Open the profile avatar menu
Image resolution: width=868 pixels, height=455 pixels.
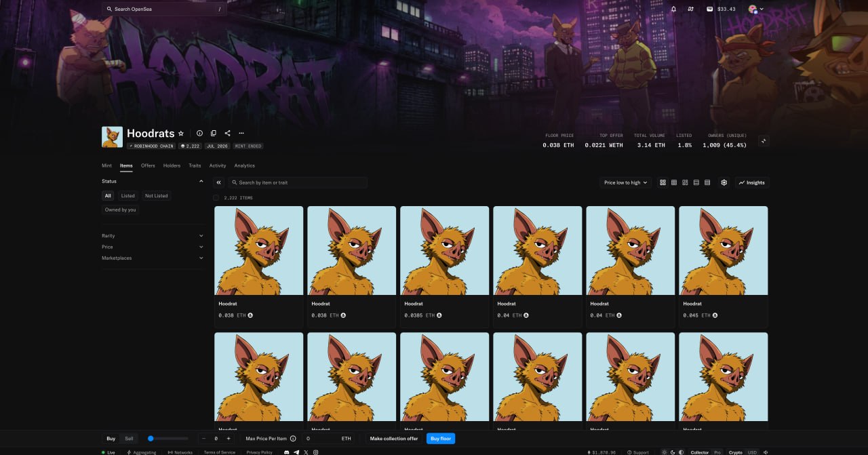(756, 9)
